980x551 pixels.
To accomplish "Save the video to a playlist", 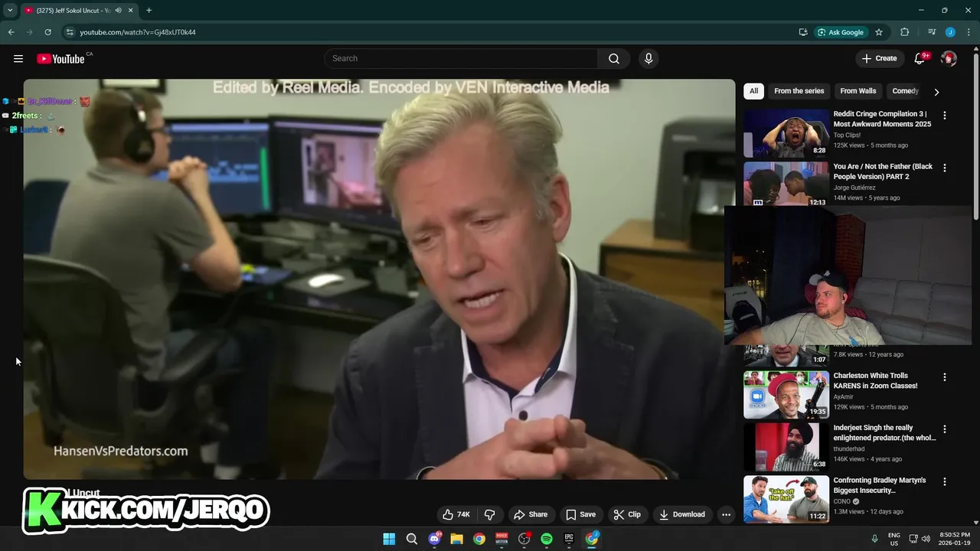I will [x=580, y=514].
